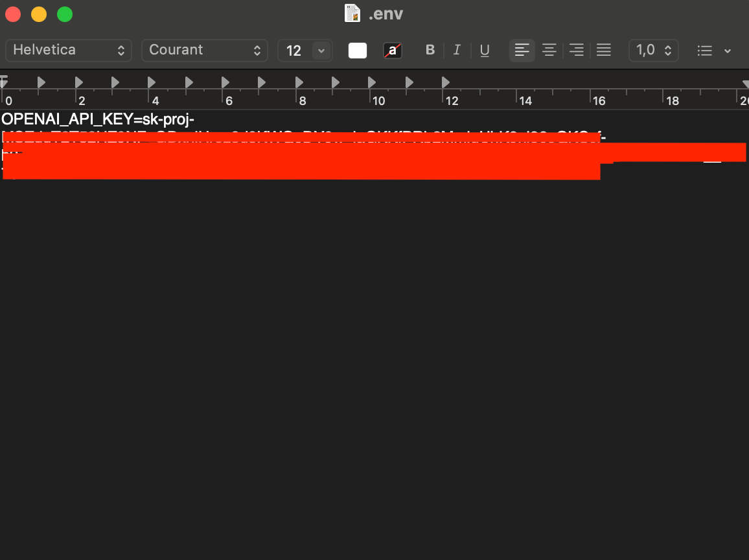Open the text background color swatch

click(392, 51)
